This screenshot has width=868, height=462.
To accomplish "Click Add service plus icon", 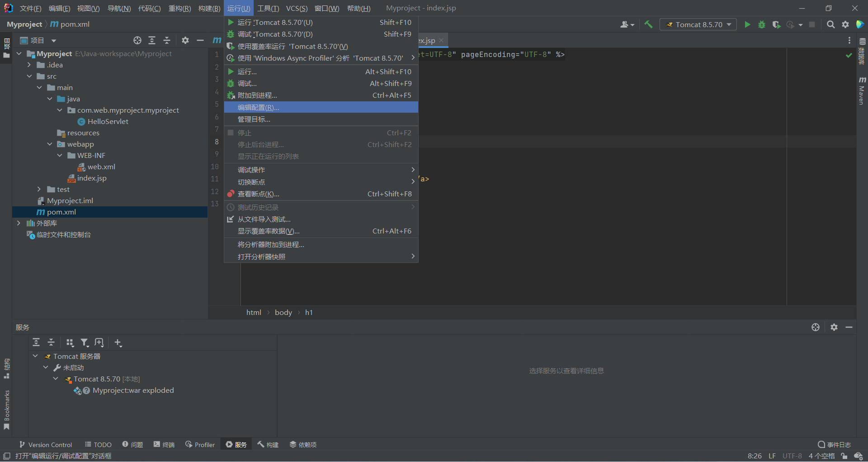I will coord(118,343).
